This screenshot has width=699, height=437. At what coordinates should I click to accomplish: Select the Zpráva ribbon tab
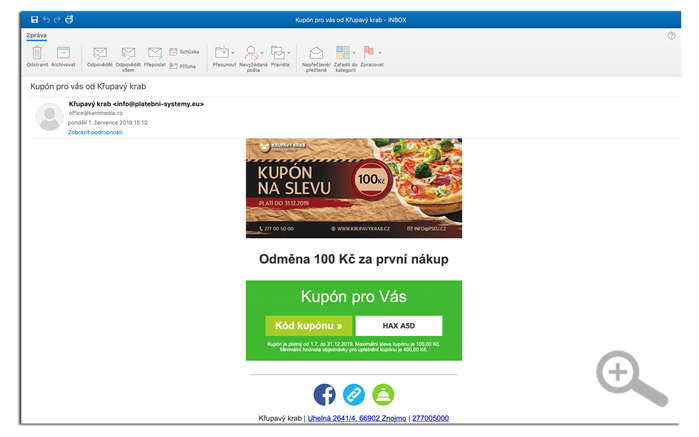[36, 35]
